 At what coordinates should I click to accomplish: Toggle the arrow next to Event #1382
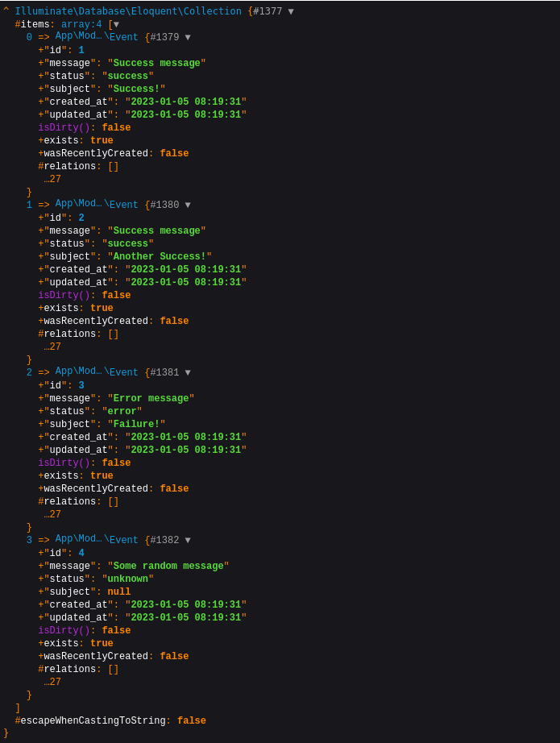point(188,541)
